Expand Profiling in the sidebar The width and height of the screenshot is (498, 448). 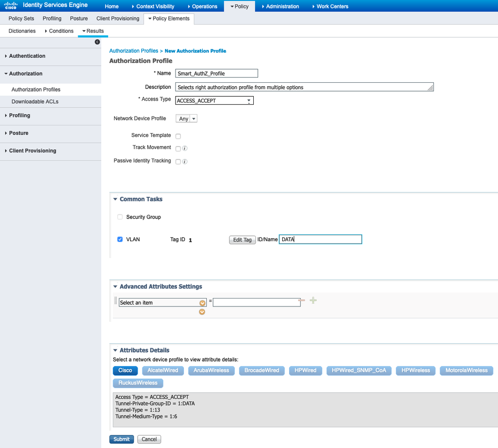point(19,115)
